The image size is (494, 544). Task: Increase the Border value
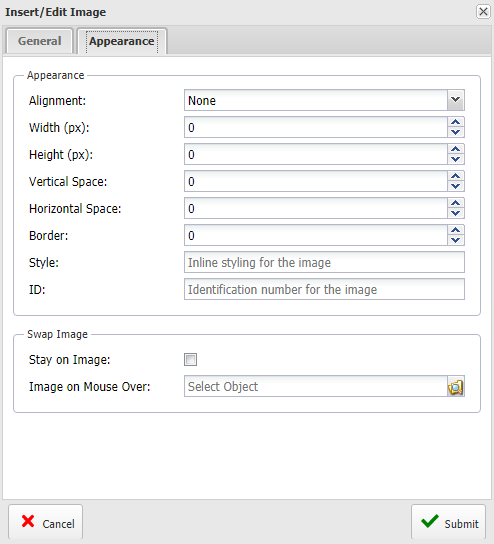click(x=455, y=230)
